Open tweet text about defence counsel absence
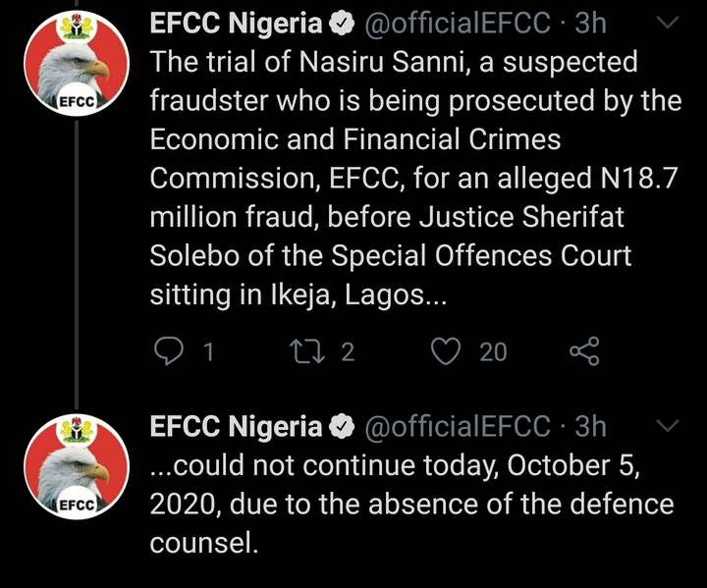The image size is (707, 588). (411, 505)
